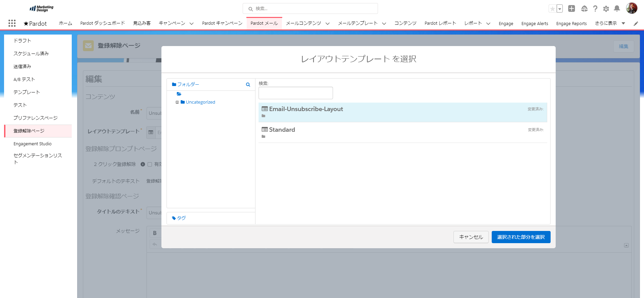The height and width of the screenshot is (298, 644).
Task: Switch to the Pardot レポート tab
Action: (x=440, y=23)
